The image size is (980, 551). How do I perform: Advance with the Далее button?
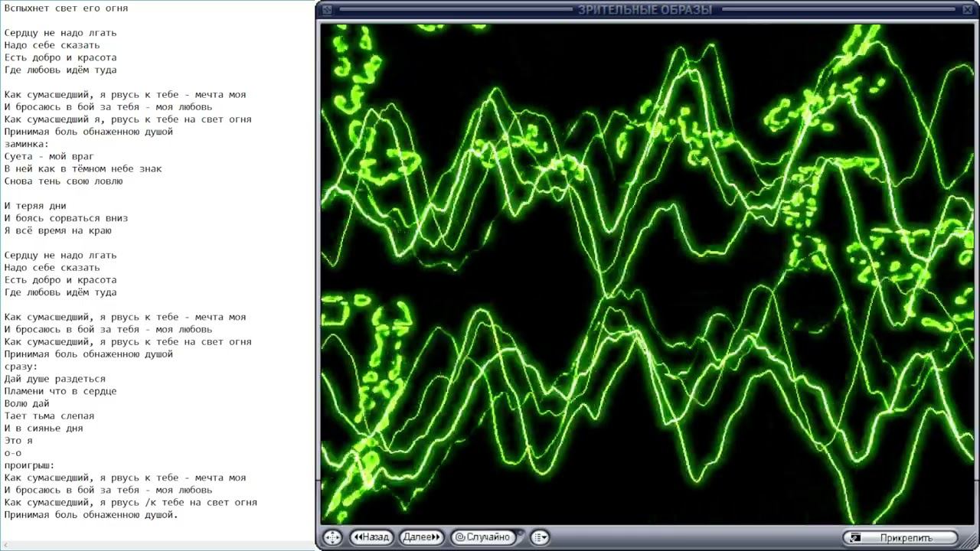coord(421,537)
